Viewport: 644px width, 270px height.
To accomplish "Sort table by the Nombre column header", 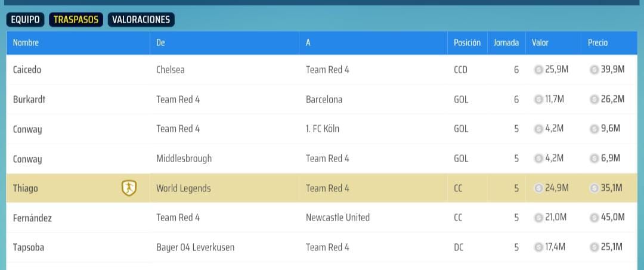I will pyautogui.click(x=26, y=43).
